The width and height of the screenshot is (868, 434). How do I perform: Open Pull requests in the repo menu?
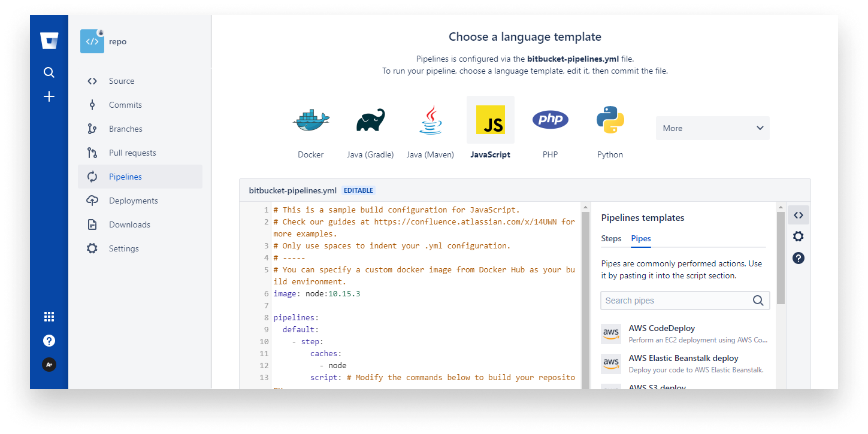(140, 153)
